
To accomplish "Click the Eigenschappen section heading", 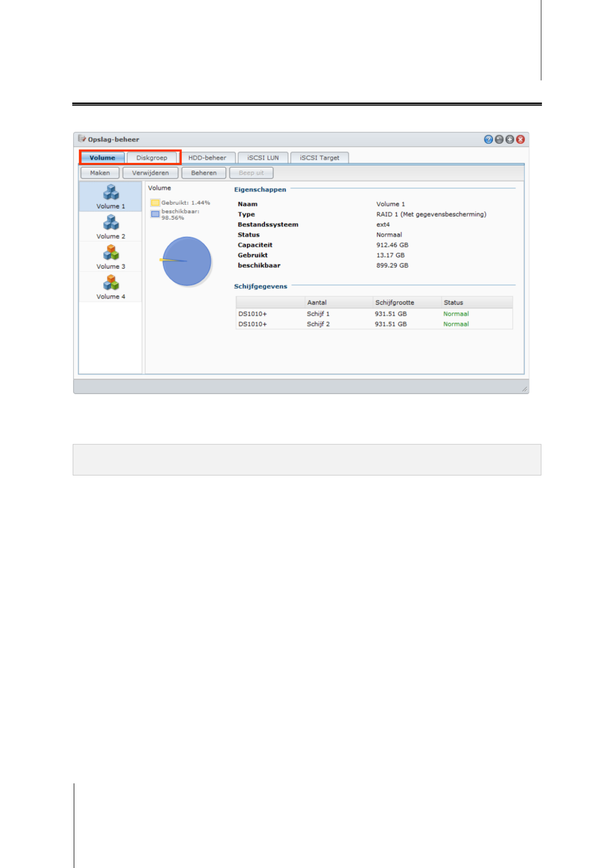I will [260, 190].
